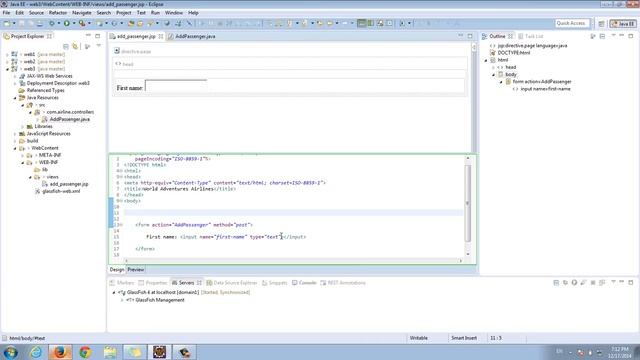Expand the META-INF folder
Image resolution: width=640 pixels, height=360 pixels.
click(22, 156)
